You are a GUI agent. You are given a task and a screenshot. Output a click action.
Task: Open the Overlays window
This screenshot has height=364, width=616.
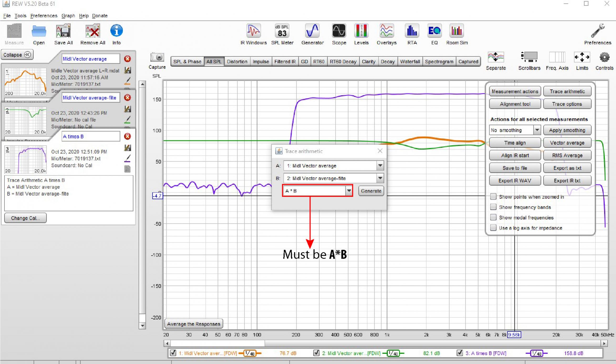click(x=386, y=34)
